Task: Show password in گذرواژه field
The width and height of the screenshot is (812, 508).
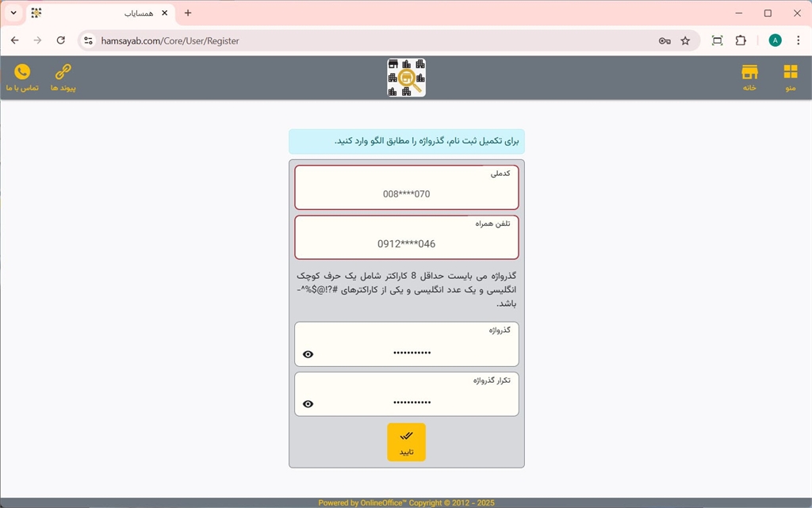Action: (x=308, y=354)
